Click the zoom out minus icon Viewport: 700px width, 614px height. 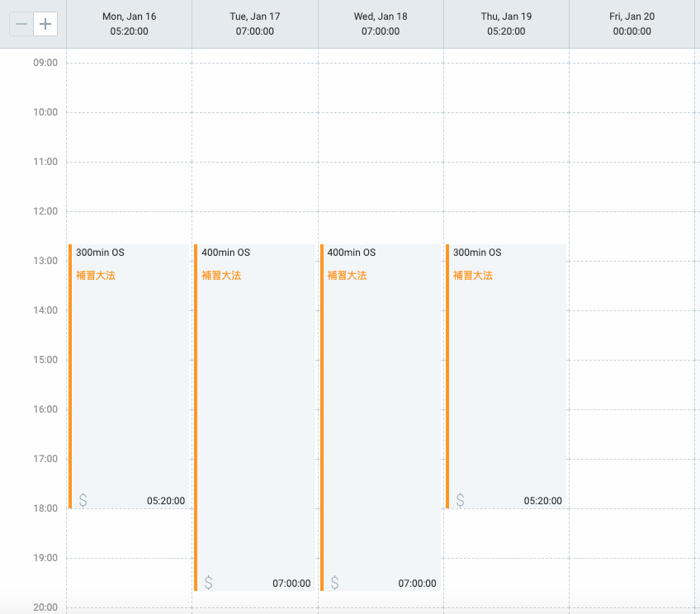pyautogui.click(x=21, y=24)
